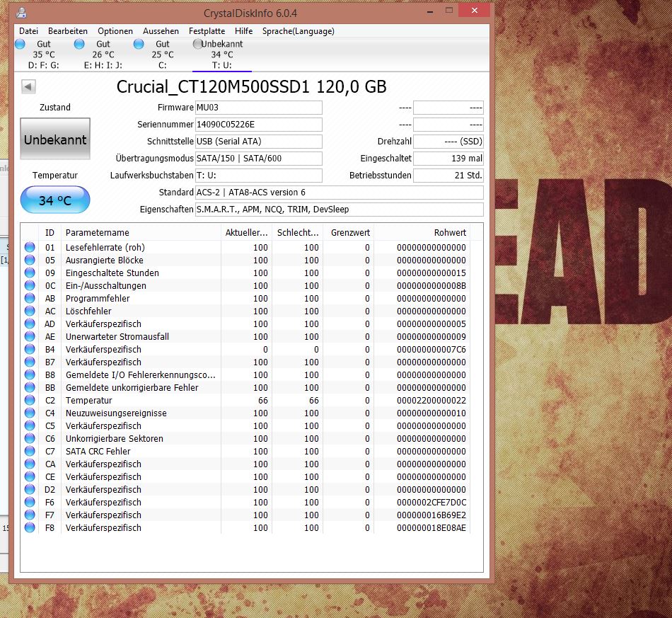Click the Eigenschaften field with S.M.A.R.T., APM
Image resolution: width=672 pixels, height=618 pixels.
point(340,210)
